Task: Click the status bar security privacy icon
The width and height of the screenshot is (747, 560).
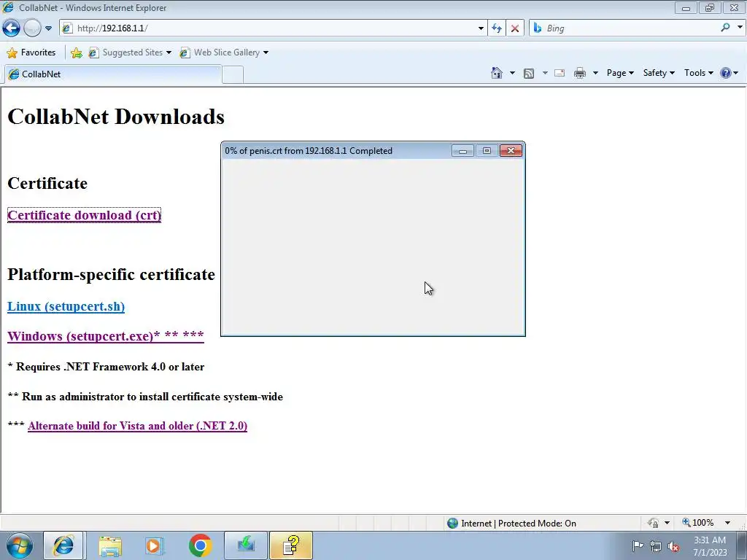Action: click(653, 524)
